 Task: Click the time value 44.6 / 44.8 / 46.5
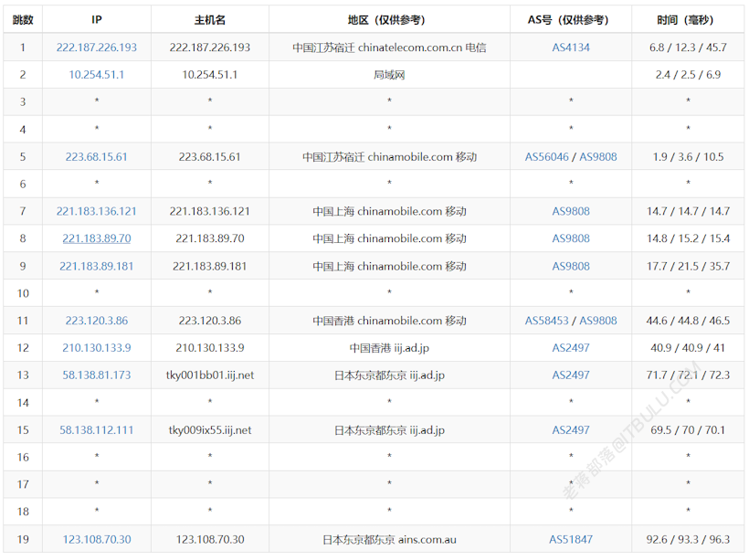tap(688, 321)
